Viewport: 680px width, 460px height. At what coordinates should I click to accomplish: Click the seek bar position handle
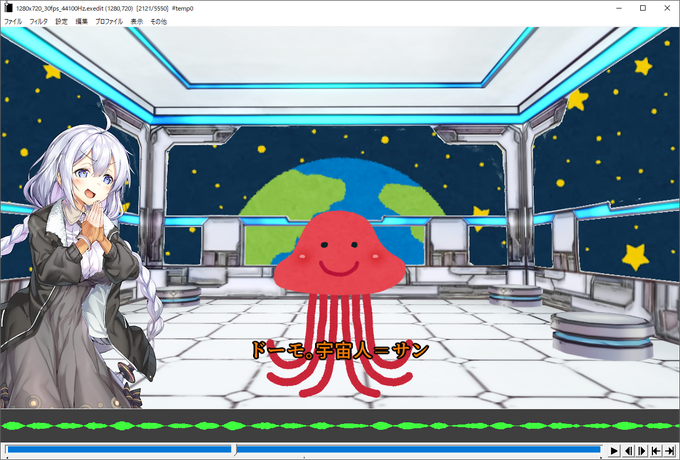234,450
